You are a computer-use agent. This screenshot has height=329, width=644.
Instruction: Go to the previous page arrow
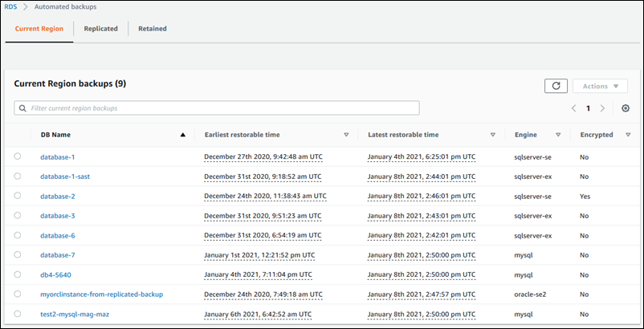(574, 108)
